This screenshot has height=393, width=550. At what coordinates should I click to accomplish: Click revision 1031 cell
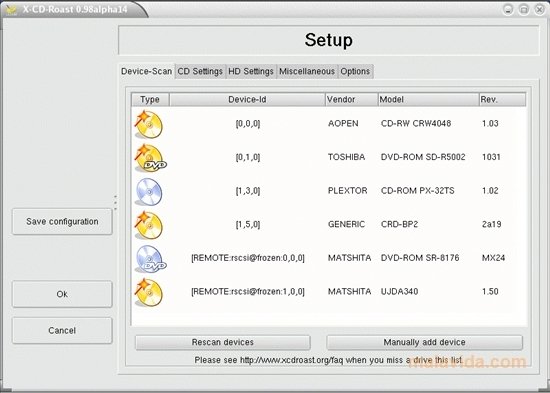(x=491, y=157)
